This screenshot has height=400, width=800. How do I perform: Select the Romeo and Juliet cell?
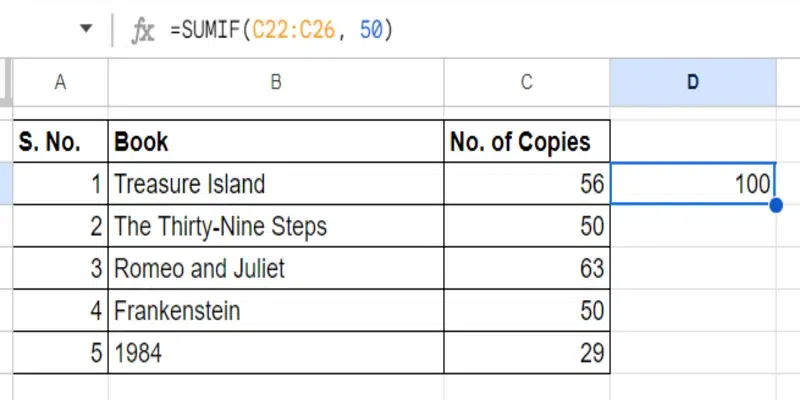tap(276, 268)
